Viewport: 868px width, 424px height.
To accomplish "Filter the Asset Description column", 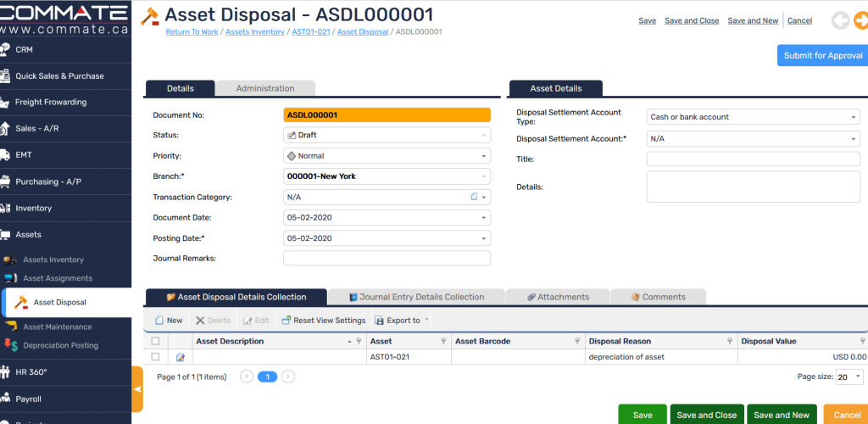I will [x=359, y=342].
